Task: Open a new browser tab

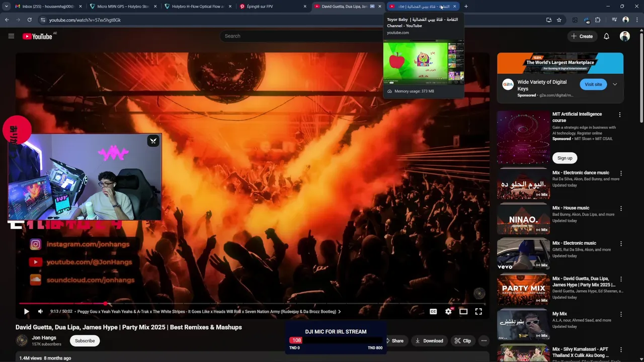Action: click(466, 7)
